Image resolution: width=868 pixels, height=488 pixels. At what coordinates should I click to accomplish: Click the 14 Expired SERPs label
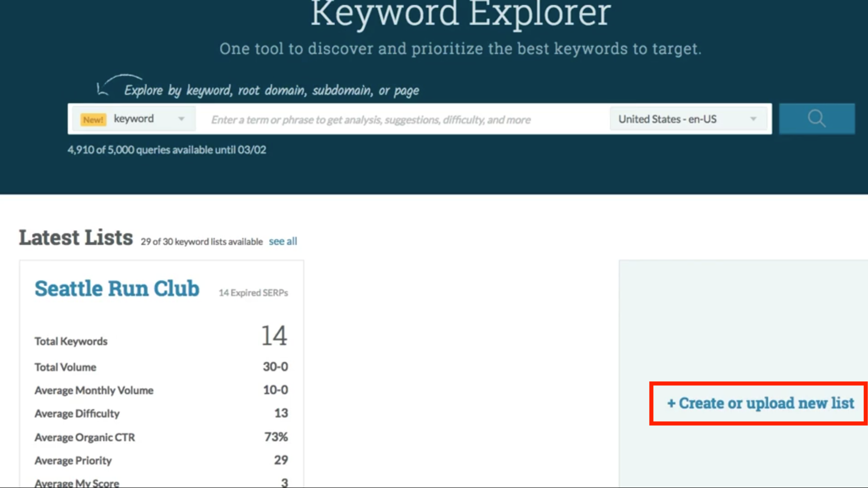tap(253, 293)
